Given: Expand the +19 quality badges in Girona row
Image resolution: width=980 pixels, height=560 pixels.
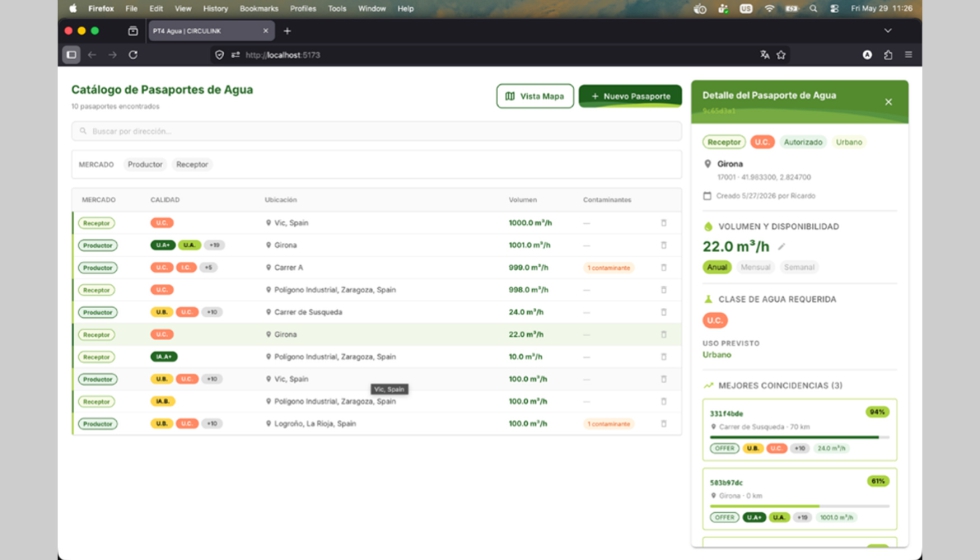Looking at the screenshot, I should coord(214,245).
